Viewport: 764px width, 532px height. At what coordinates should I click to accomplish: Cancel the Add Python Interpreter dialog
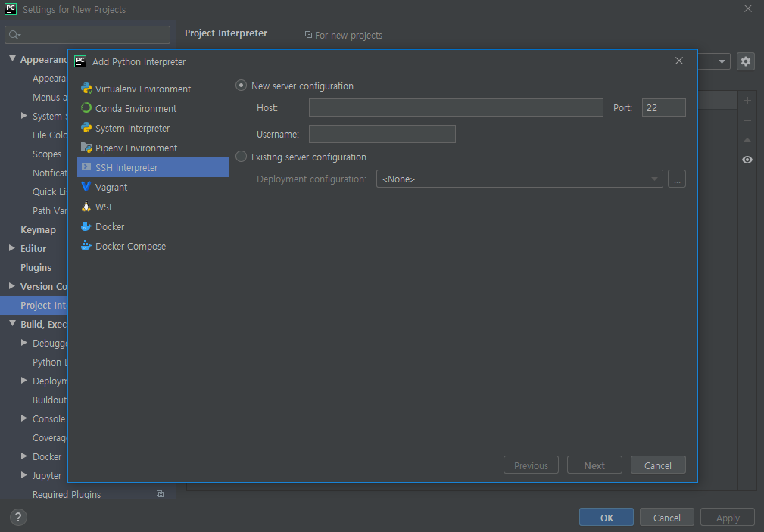coord(658,465)
